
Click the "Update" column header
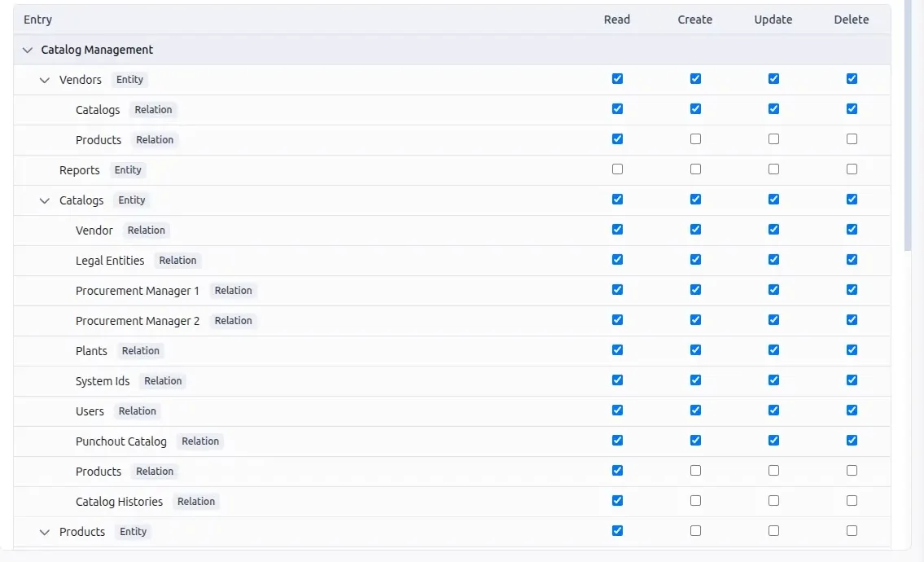pos(773,20)
